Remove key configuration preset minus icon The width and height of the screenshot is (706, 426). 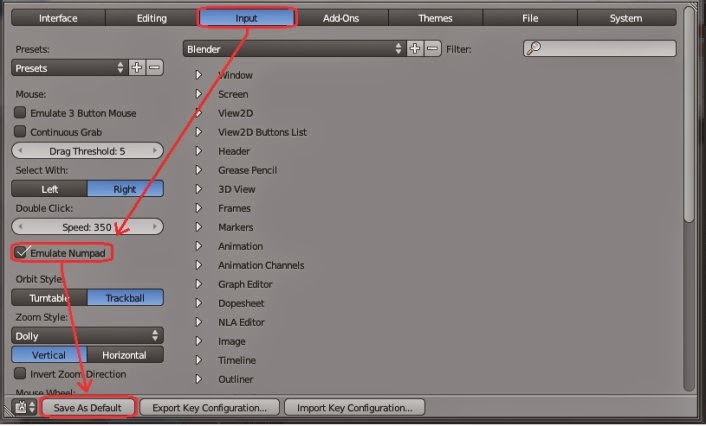(432, 49)
